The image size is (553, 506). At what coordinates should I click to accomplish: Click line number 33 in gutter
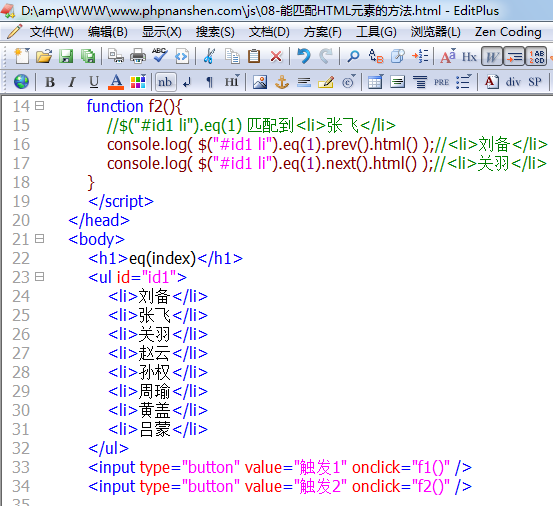pyautogui.click(x=21, y=468)
